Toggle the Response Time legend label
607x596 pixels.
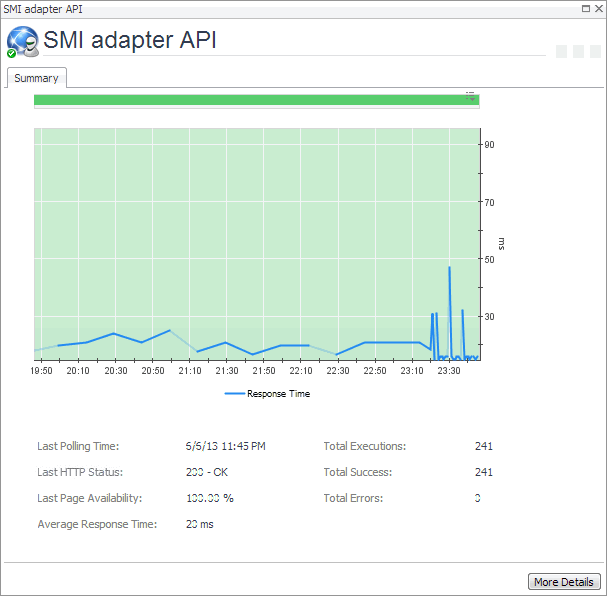tap(278, 394)
